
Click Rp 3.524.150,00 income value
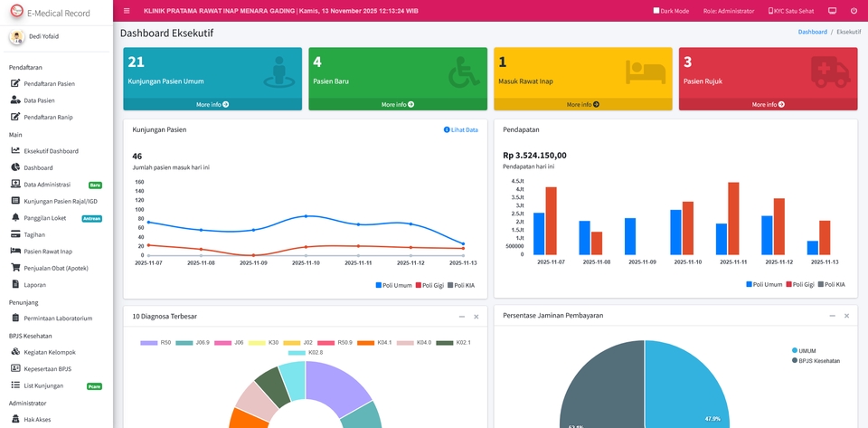pos(534,156)
